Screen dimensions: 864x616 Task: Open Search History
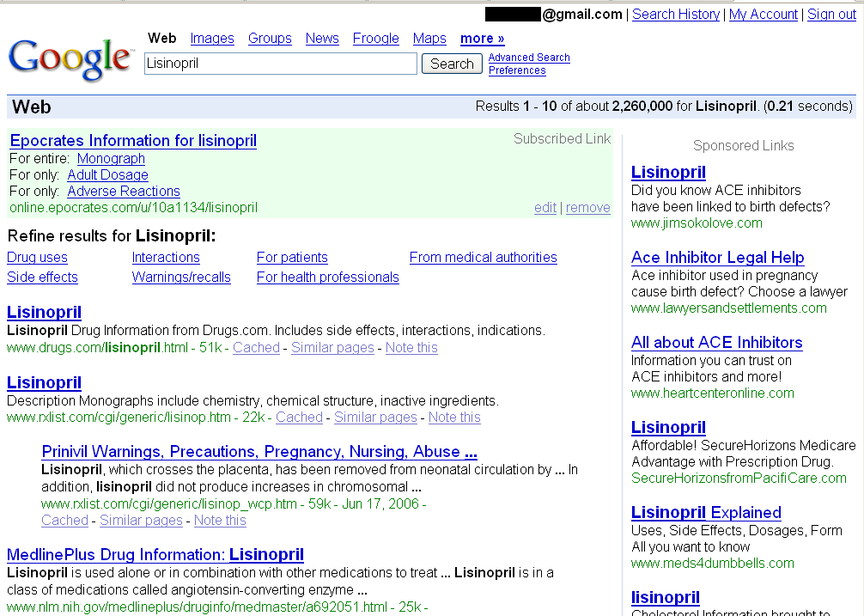(x=676, y=15)
